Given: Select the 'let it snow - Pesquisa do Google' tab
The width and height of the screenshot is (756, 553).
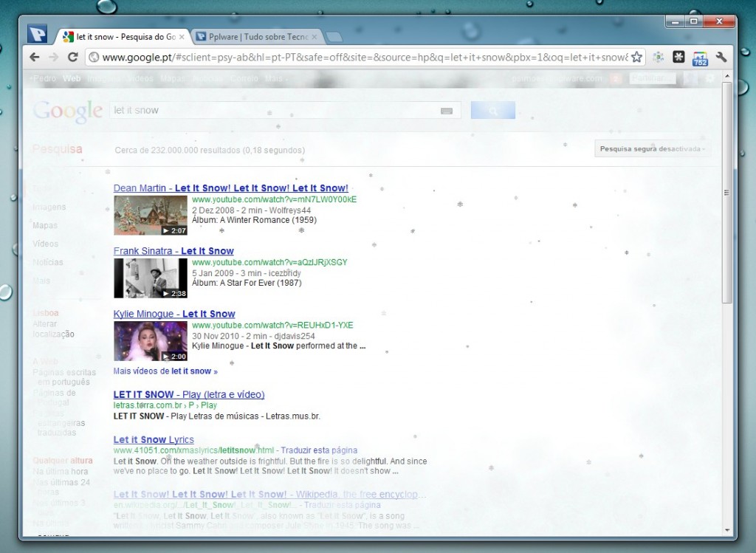Looking at the screenshot, I should pos(123,37).
